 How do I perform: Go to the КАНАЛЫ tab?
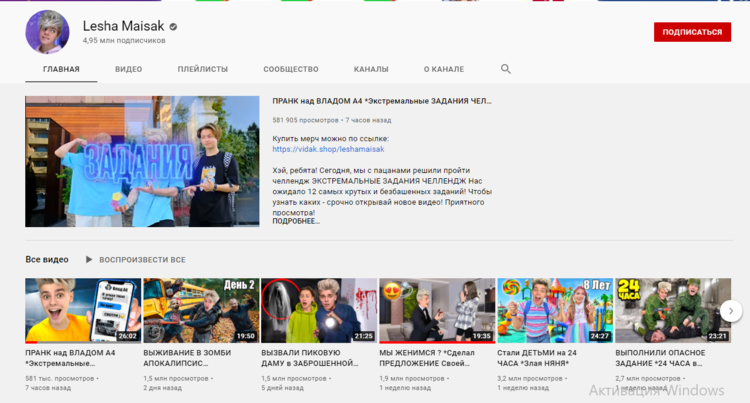[371, 69]
